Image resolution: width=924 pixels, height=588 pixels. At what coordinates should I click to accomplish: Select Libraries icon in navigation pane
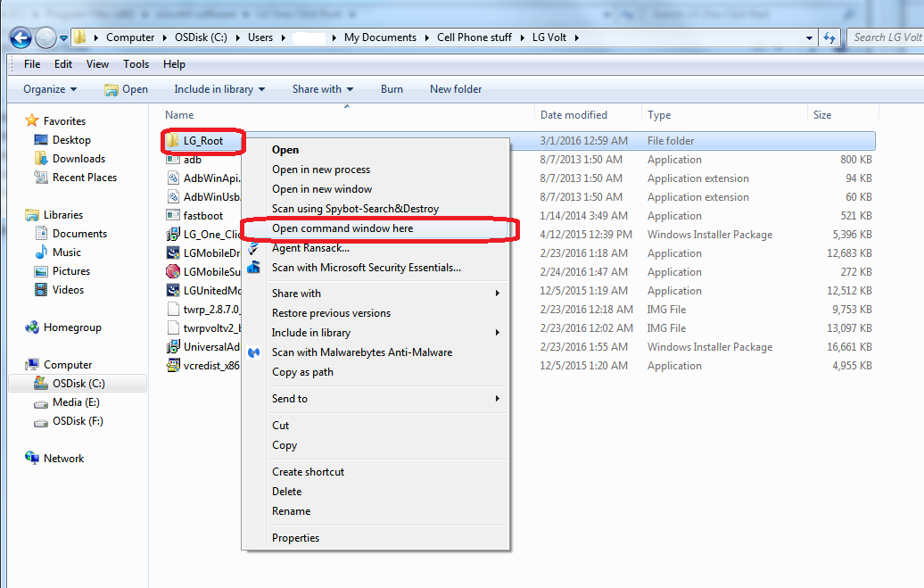32,215
